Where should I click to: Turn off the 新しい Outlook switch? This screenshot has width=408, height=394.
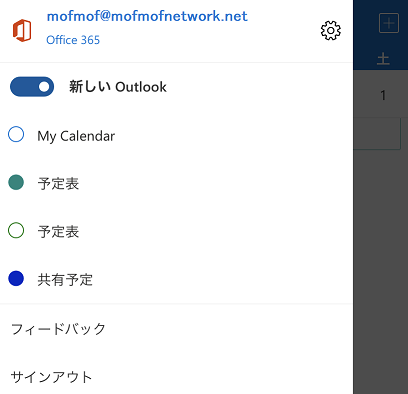click(x=32, y=87)
